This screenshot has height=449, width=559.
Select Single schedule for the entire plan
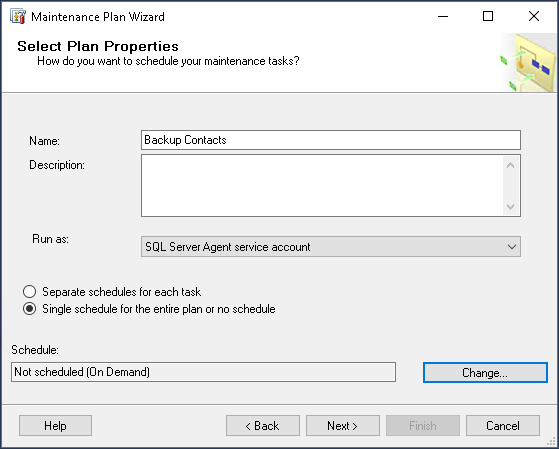(x=29, y=308)
